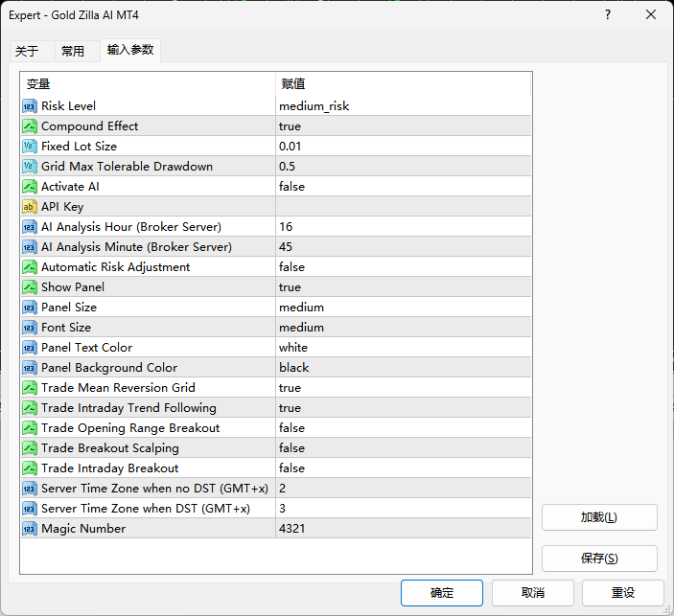Click the icon beside AI Analysis Hour
The height and width of the screenshot is (616, 674).
(x=30, y=227)
